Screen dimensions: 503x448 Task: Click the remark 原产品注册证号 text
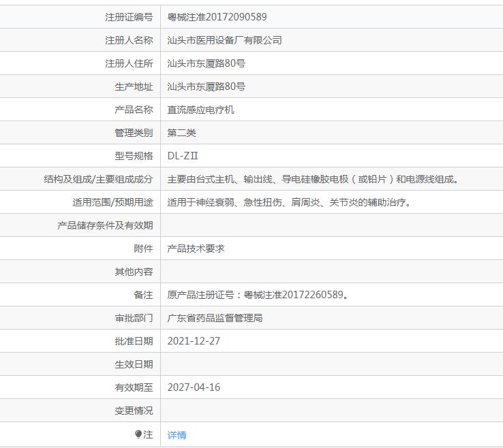coord(258,295)
